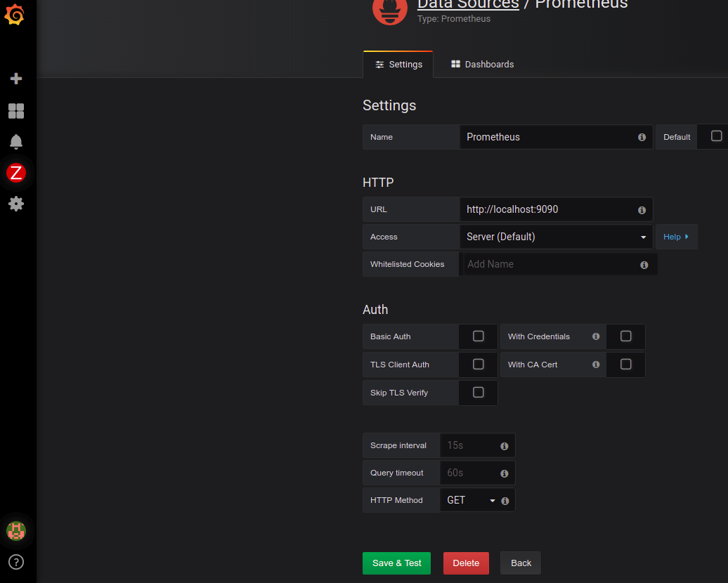Switch to the Settings tab

pos(398,65)
